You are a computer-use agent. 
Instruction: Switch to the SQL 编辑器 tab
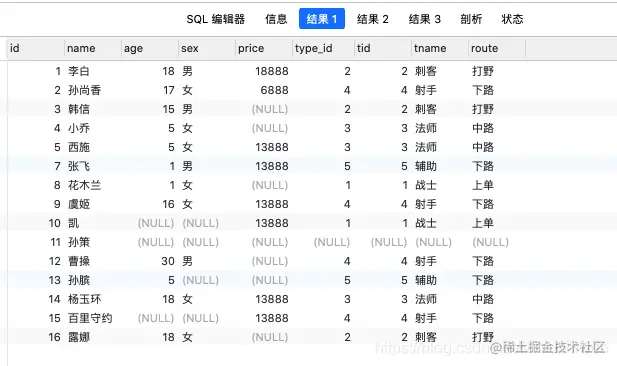[x=215, y=19]
